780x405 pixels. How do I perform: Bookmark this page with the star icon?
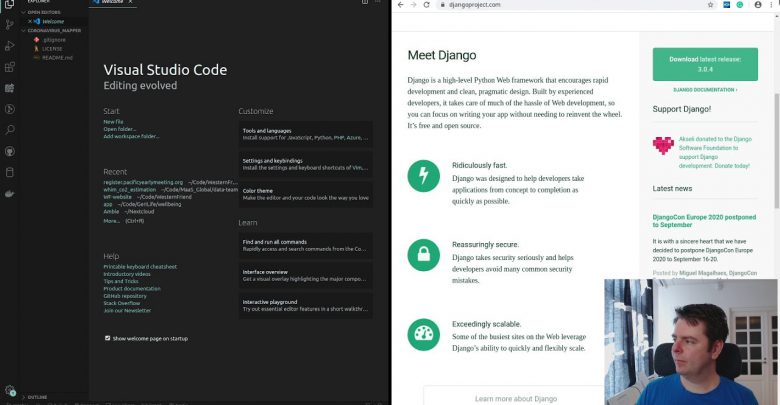(x=710, y=4)
